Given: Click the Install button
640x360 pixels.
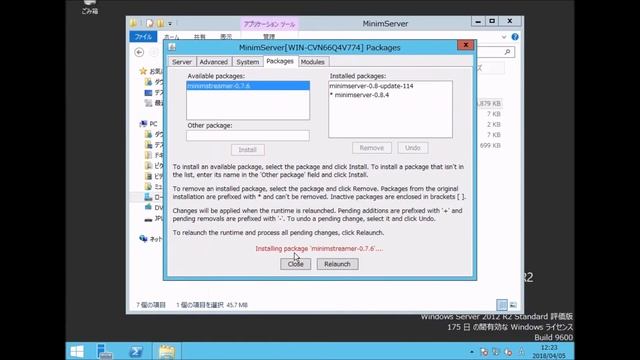Looking at the screenshot, I should click(248, 150).
